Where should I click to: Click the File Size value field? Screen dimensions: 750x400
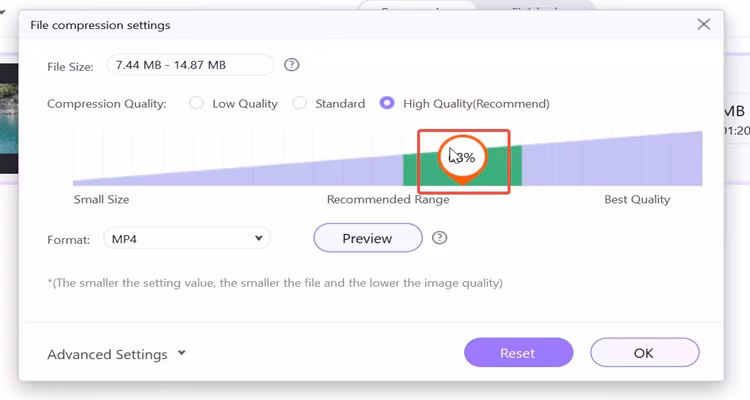pyautogui.click(x=190, y=65)
